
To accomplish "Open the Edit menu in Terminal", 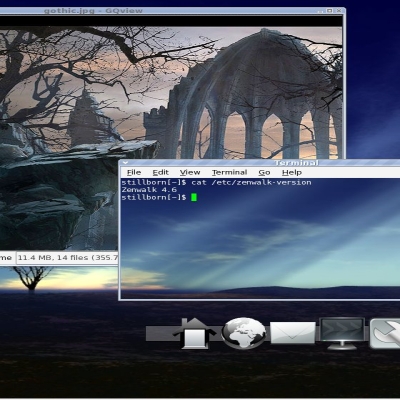I will point(161,172).
